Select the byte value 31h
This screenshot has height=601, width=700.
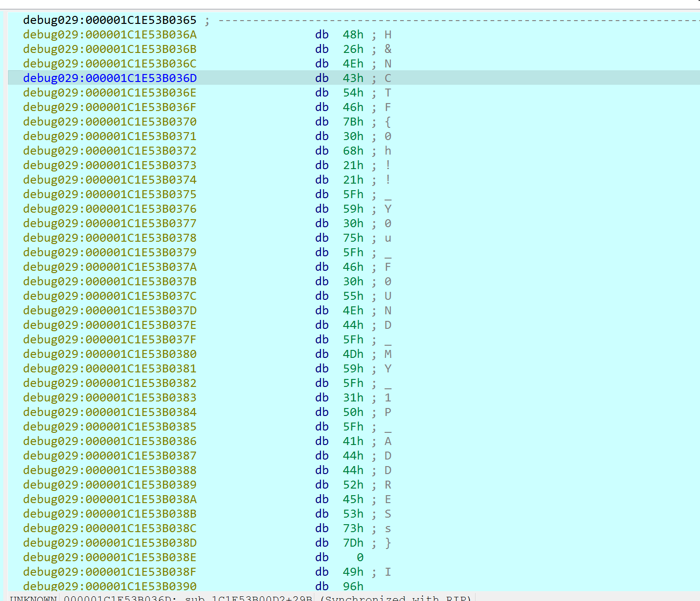pyautogui.click(x=353, y=398)
